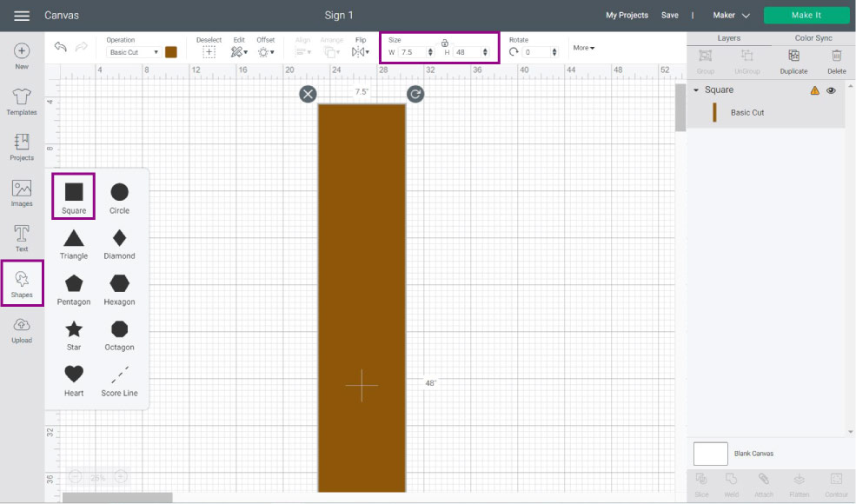This screenshot has width=856, height=504.
Task: Collapse the Square layer group
Action: point(696,90)
